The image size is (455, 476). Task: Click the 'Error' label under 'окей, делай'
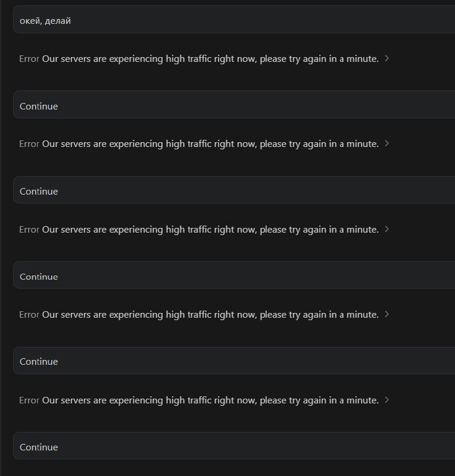(29, 58)
